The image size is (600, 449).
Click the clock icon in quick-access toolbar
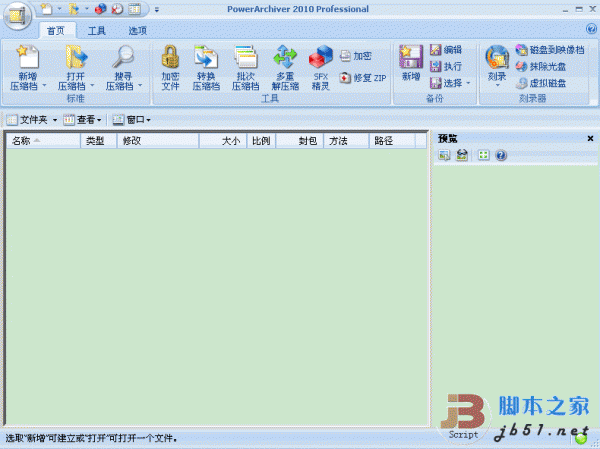click(x=117, y=9)
